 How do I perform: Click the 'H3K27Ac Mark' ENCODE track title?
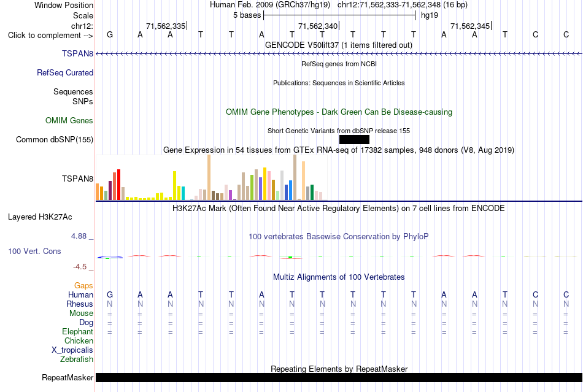(338, 208)
